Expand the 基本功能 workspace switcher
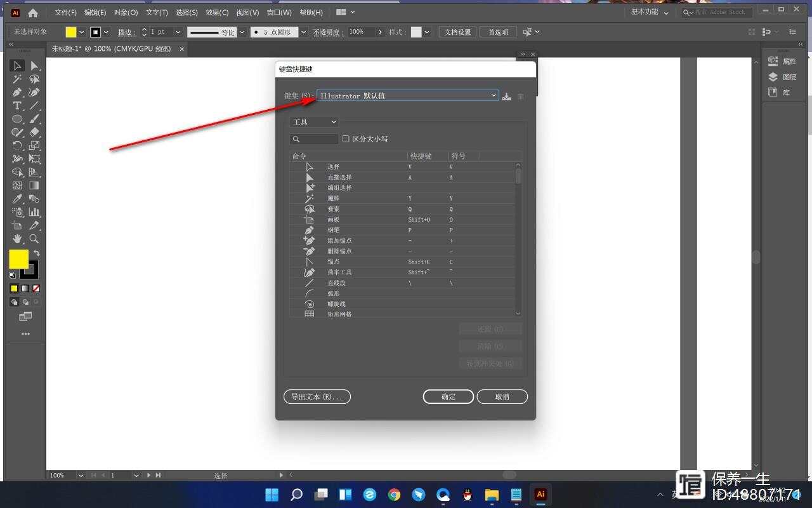Screen dimensions: 812x508 tap(650, 12)
